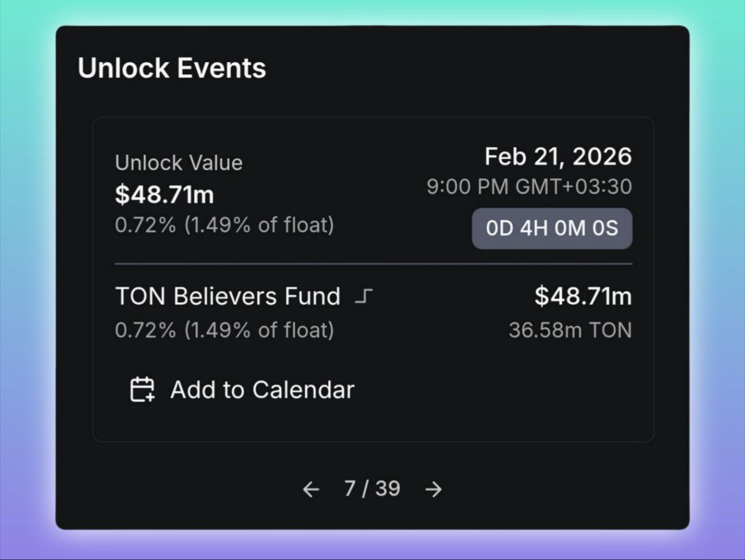This screenshot has width=745, height=560.
Task: Click the Unlock Value label
Action: click(179, 163)
